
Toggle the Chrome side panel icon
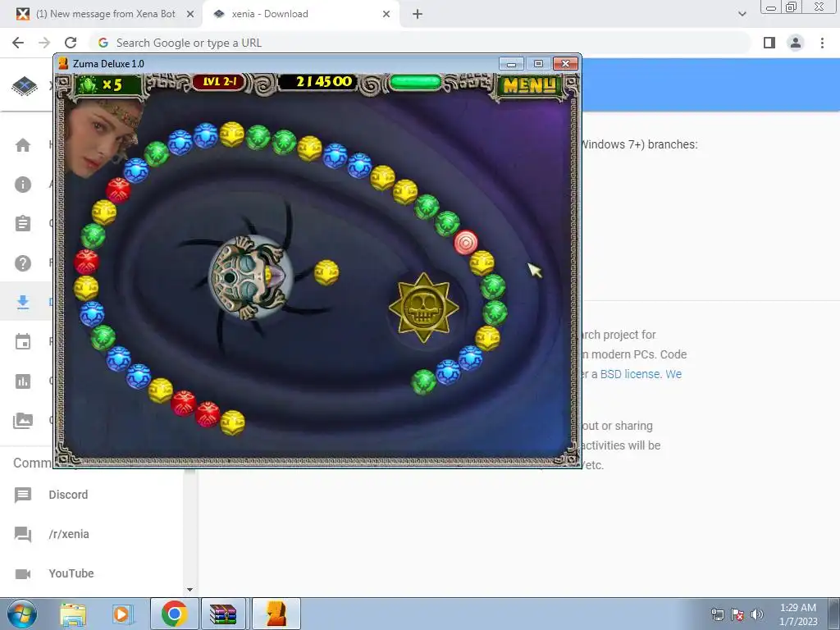pos(769,43)
